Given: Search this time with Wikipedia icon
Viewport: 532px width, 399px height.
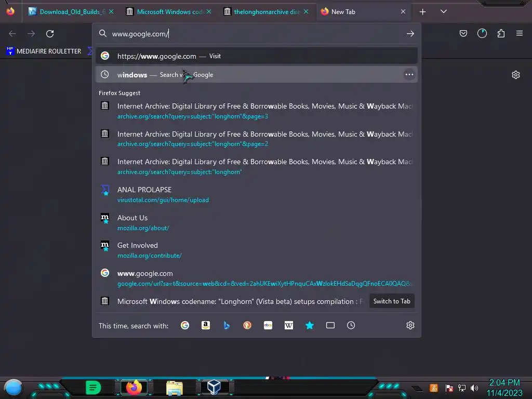Looking at the screenshot, I should [289, 325].
